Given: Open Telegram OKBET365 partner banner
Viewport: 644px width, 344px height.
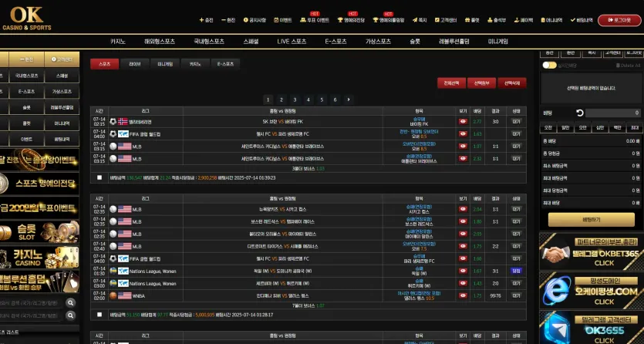Looking at the screenshot, I should (x=592, y=251).
